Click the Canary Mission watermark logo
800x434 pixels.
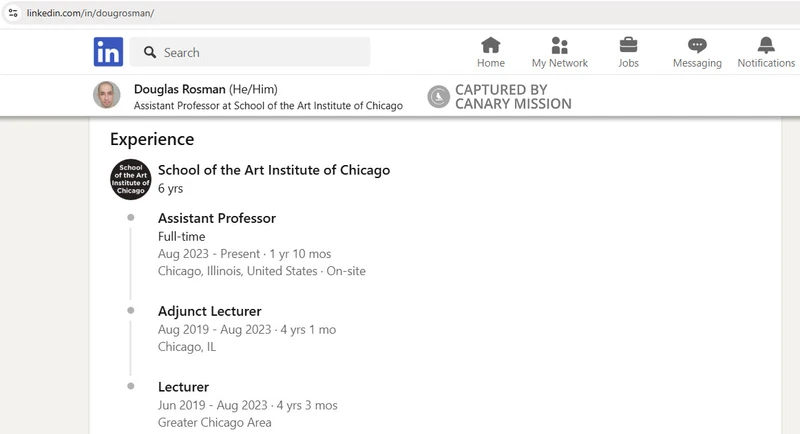(438, 96)
